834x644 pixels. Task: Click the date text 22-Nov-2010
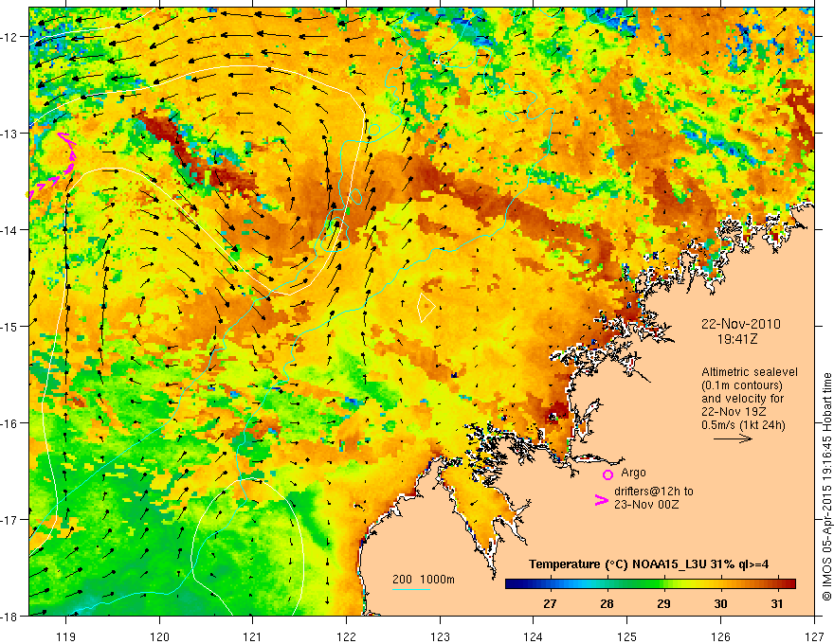pyautogui.click(x=741, y=324)
